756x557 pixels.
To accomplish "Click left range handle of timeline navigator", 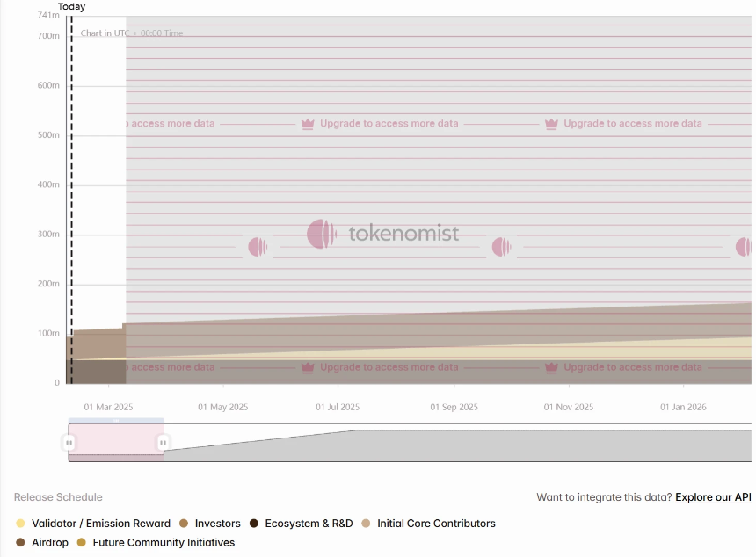I will tap(69, 442).
